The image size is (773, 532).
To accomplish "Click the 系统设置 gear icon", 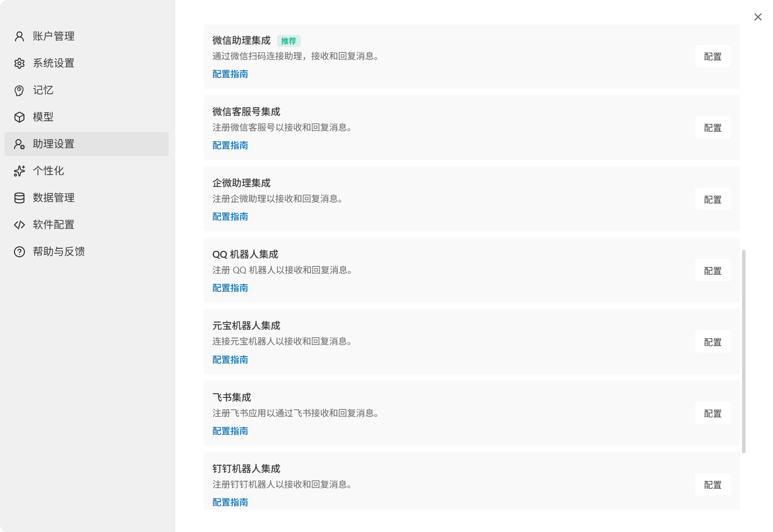I will pos(19,63).
